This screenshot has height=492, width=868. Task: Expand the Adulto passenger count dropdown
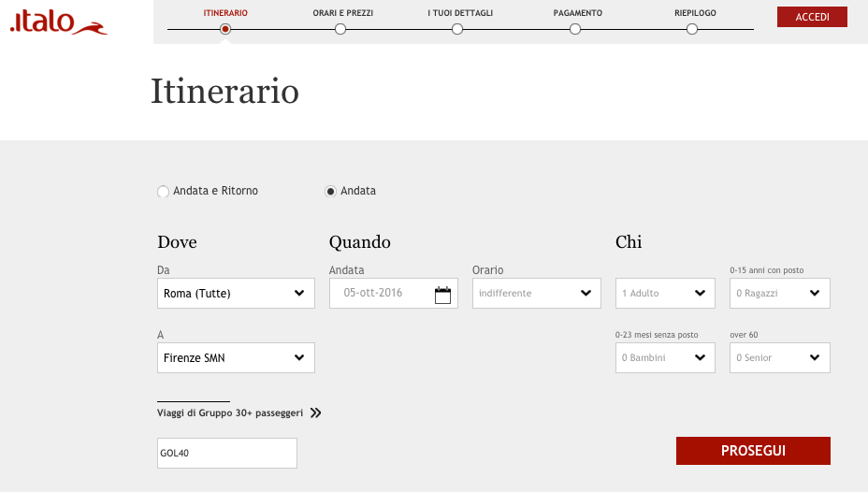tap(665, 293)
